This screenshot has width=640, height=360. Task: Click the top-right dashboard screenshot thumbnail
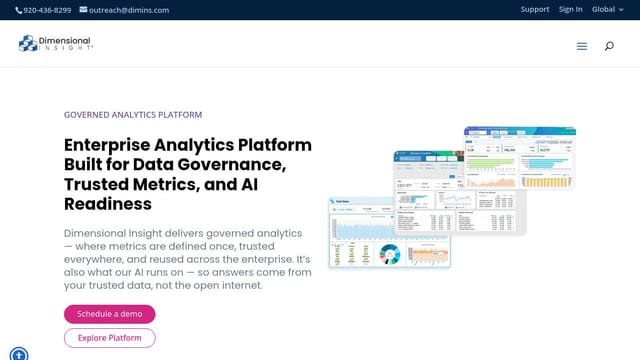[x=520, y=158]
